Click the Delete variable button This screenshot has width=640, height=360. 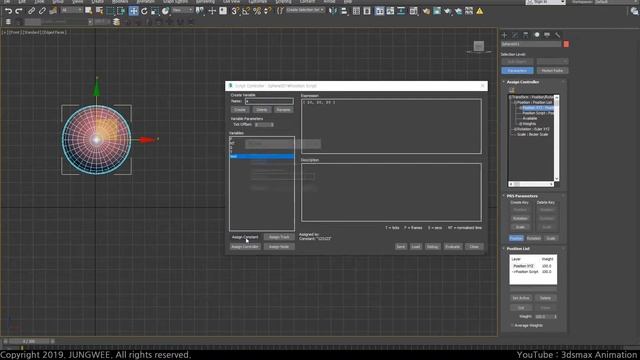click(x=262, y=110)
